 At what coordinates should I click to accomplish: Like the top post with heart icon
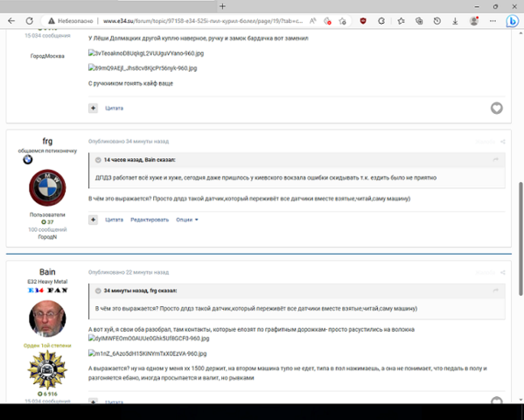click(497, 108)
